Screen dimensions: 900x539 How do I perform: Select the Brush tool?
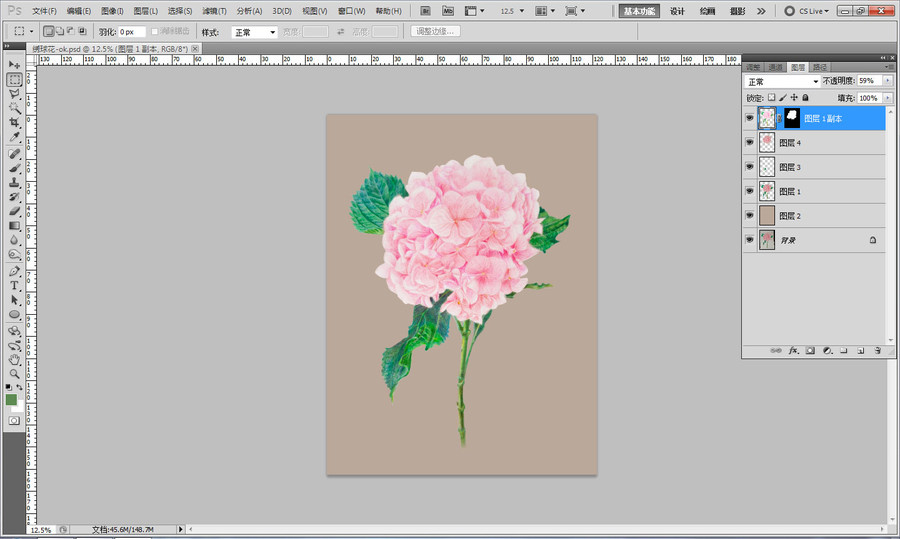click(x=14, y=168)
